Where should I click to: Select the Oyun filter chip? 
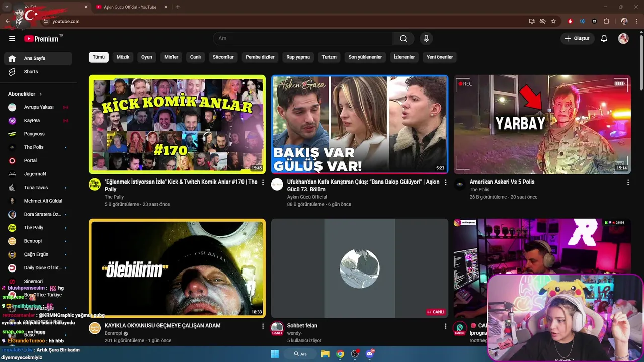[147, 57]
